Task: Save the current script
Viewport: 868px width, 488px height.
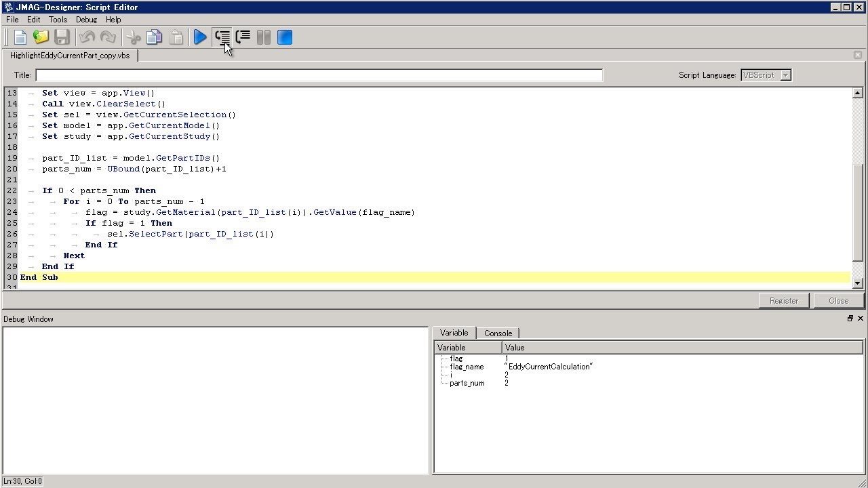Action: (62, 37)
